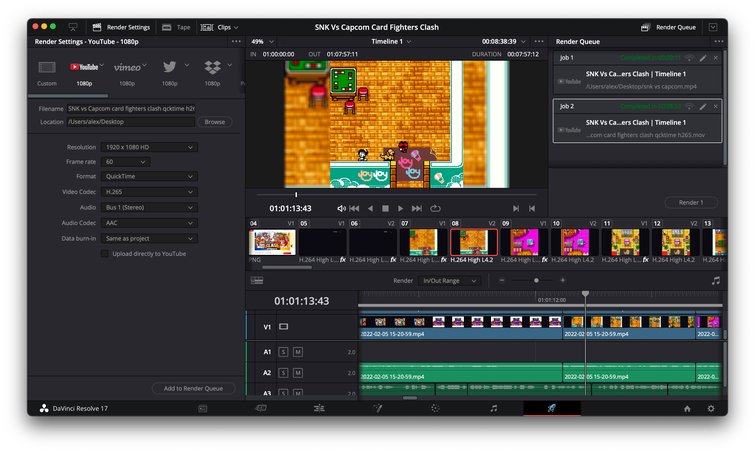Go to the Fusion page icon
The width and height of the screenshot is (755, 452).
(x=378, y=408)
